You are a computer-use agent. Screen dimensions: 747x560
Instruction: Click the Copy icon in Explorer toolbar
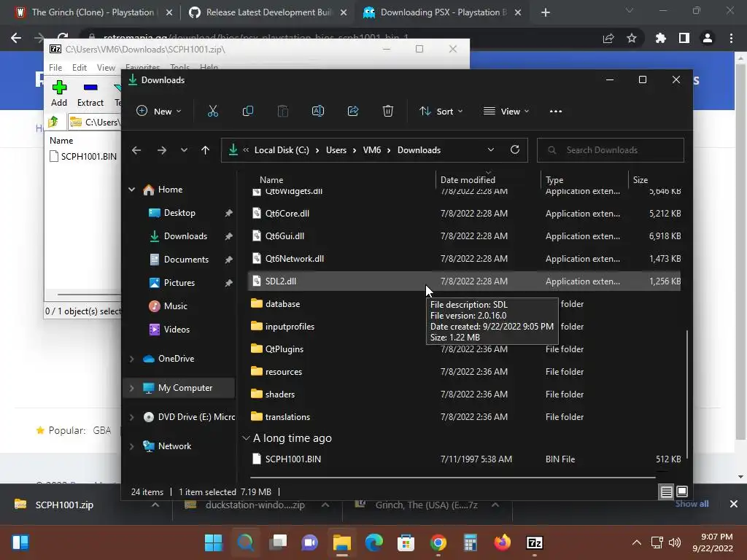248,111
